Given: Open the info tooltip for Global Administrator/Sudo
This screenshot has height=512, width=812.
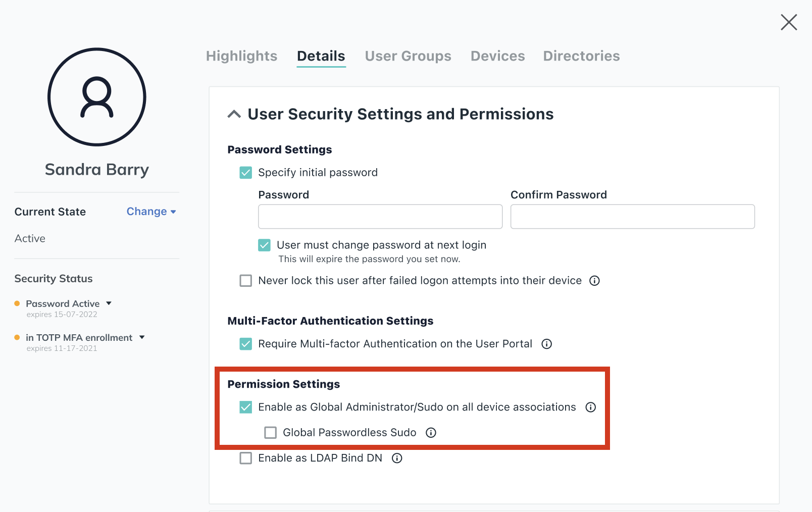Looking at the screenshot, I should (x=590, y=407).
